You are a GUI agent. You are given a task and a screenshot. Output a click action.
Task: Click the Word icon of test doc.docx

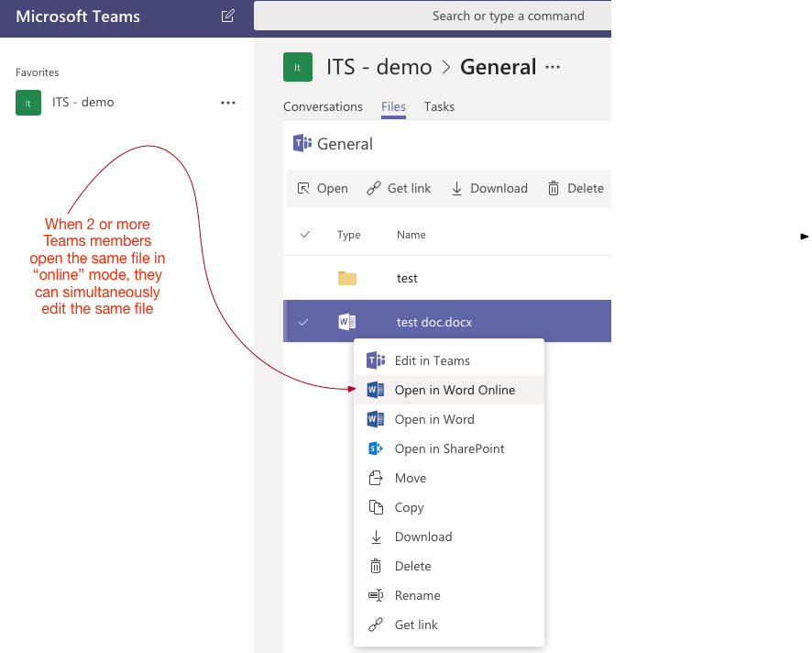tap(347, 322)
